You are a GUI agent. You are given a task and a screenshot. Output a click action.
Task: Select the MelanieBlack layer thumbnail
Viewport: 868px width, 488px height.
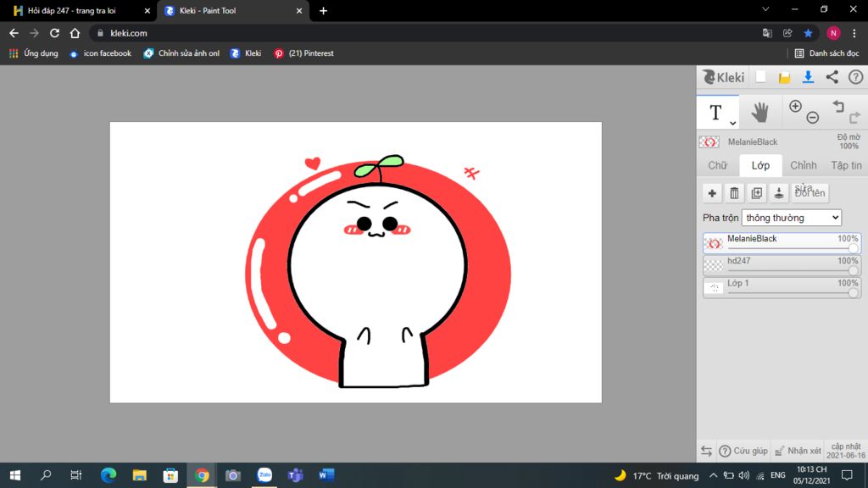[x=714, y=243]
